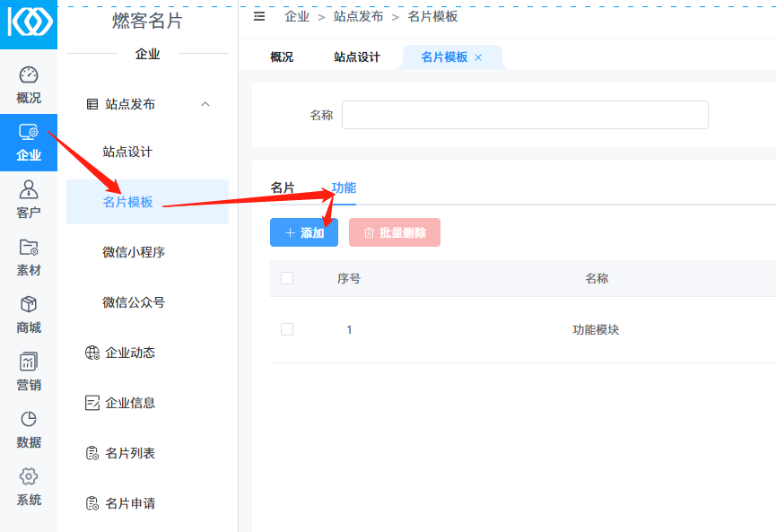Expand the 企业动态 menu item
776x532 pixels.
pyautogui.click(x=129, y=353)
